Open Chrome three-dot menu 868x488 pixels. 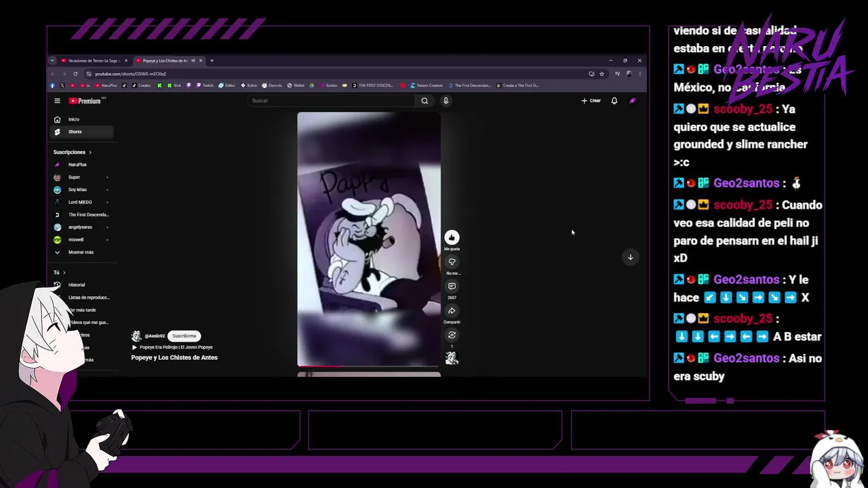pyautogui.click(x=639, y=74)
